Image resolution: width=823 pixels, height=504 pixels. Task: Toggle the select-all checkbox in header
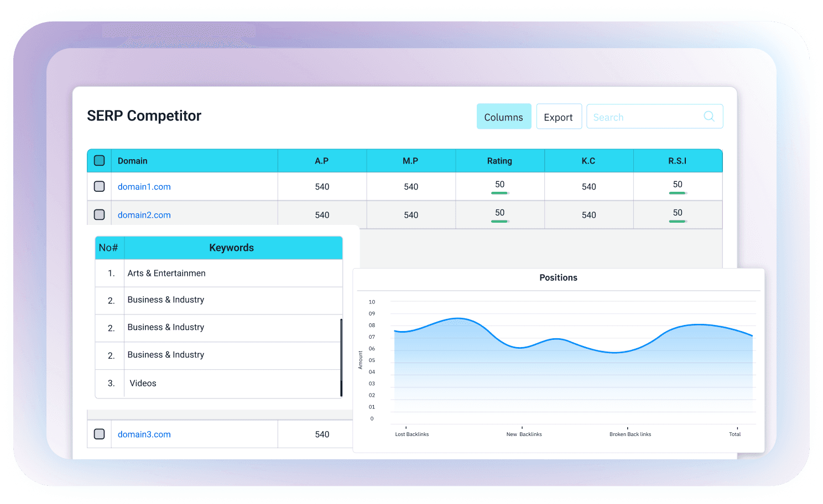pyautogui.click(x=100, y=161)
